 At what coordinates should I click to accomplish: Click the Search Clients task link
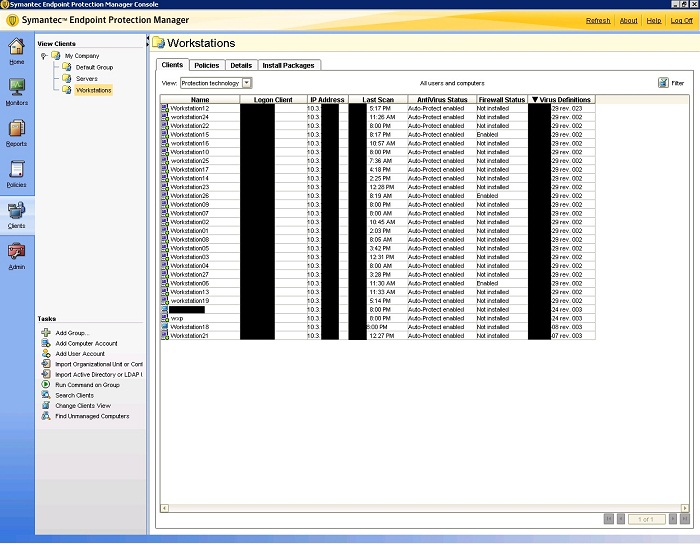[x=75, y=395]
